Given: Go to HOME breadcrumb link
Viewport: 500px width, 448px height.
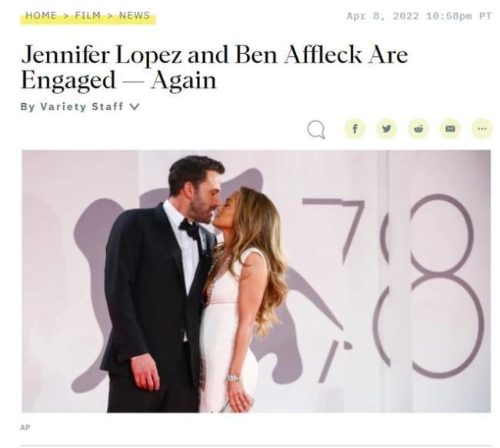Looking at the screenshot, I should click(x=41, y=15).
